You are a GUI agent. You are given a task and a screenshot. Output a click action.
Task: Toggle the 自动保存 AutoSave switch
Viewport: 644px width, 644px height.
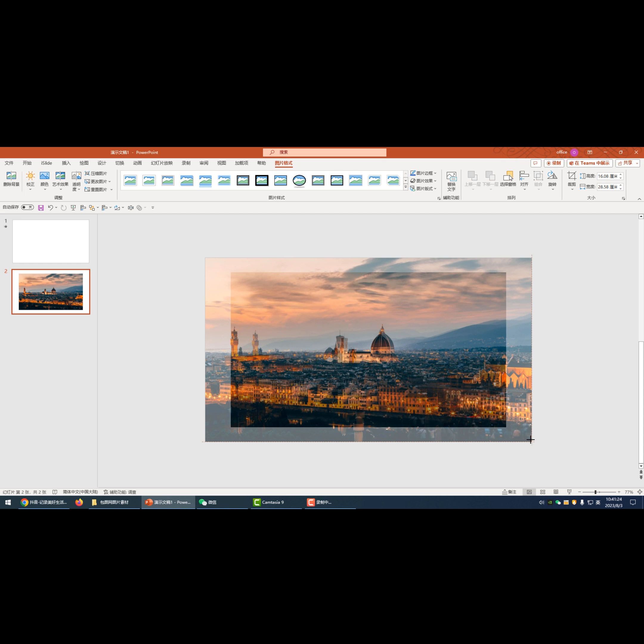point(27,207)
